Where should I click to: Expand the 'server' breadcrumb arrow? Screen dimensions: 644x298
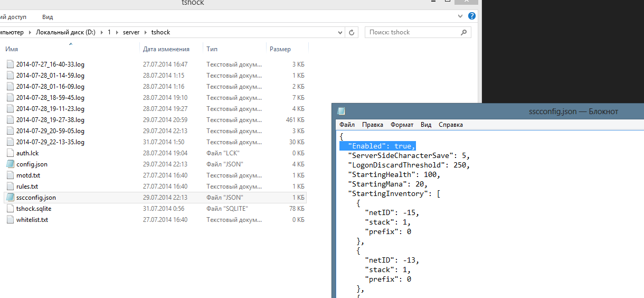tap(145, 32)
